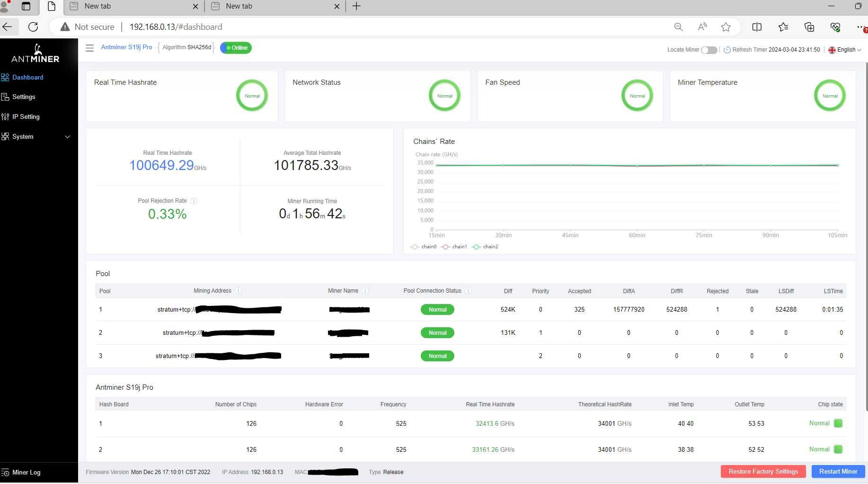
Task: Click the 60min point on chain rate chart
Action: pyautogui.click(x=637, y=166)
